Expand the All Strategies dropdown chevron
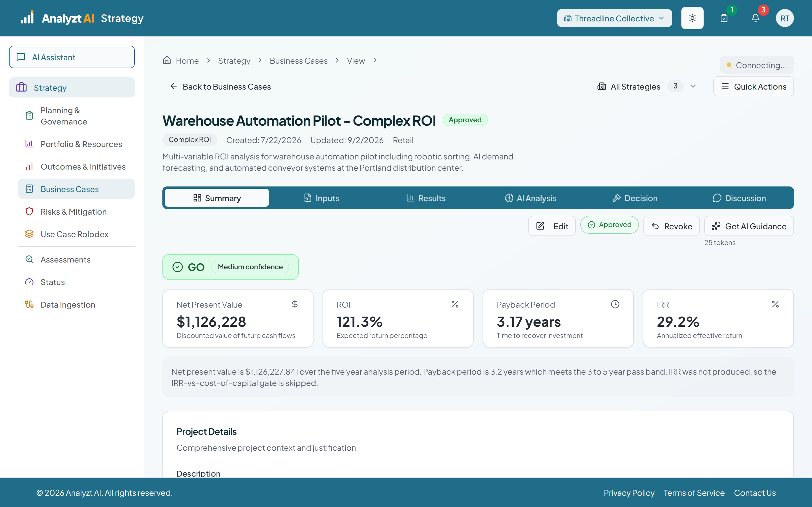Image resolution: width=812 pixels, height=507 pixels. click(693, 86)
